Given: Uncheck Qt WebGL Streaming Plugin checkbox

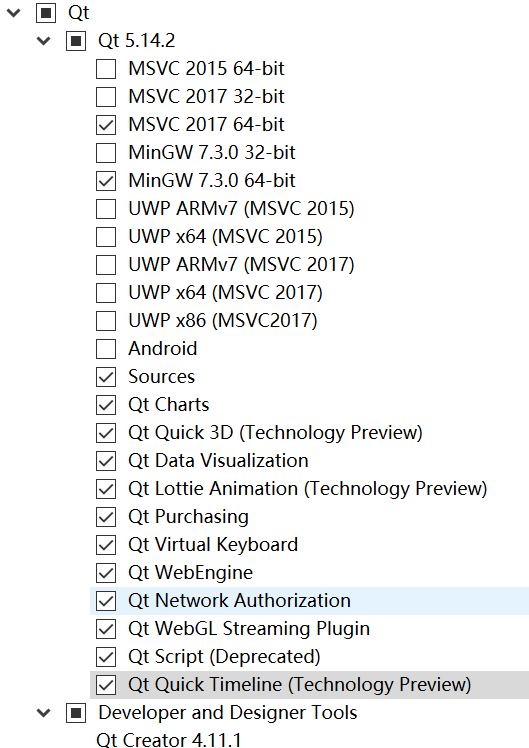Looking at the screenshot, I should coord(106,629).
